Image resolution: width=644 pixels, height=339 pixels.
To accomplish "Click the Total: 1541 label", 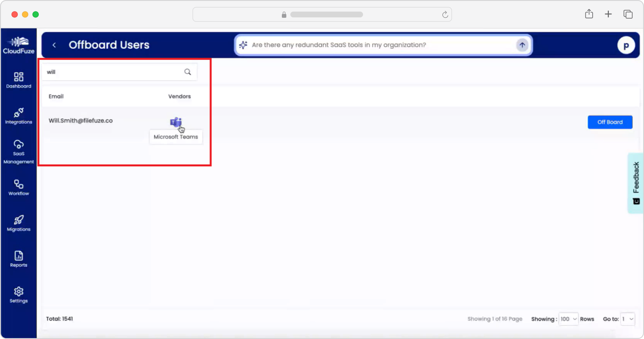I will point(59,319).
